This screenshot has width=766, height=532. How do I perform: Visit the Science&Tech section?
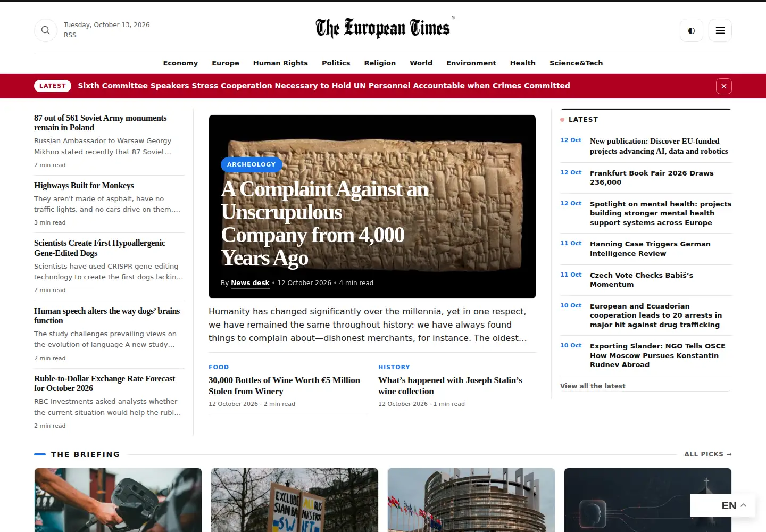576,63
